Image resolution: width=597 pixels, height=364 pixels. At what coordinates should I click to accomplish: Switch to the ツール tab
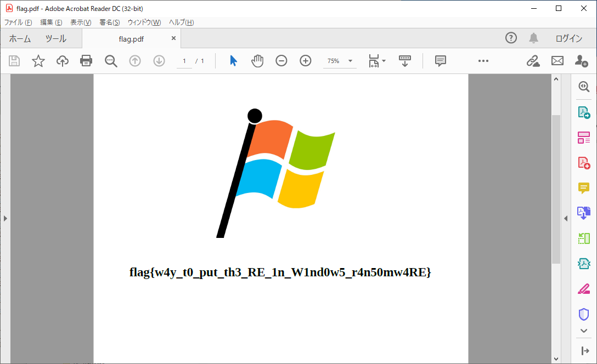pyautogui.click(x=55, y=38)
